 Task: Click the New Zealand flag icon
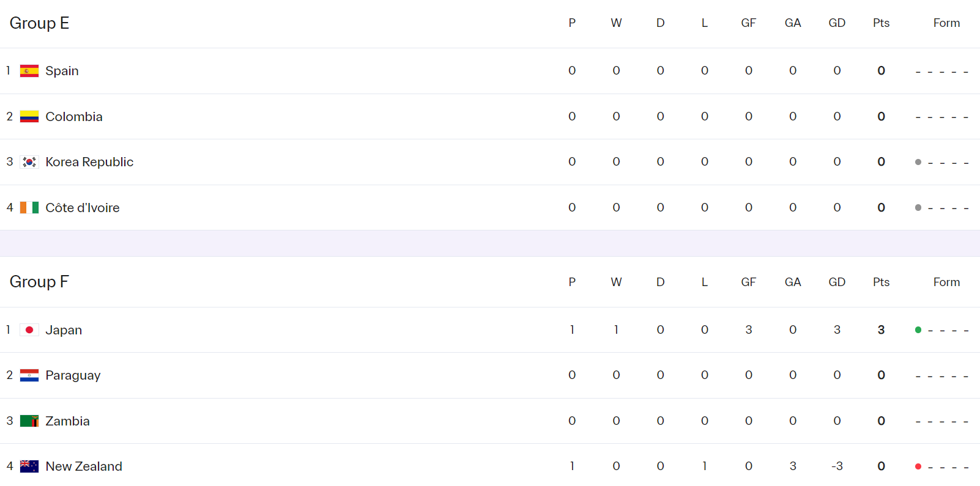29,466
